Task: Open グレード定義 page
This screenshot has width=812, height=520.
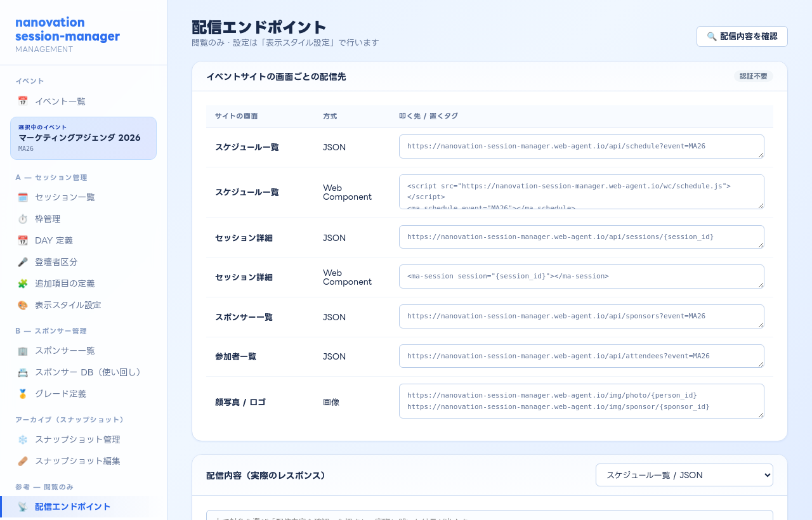Action: (83, 394)
